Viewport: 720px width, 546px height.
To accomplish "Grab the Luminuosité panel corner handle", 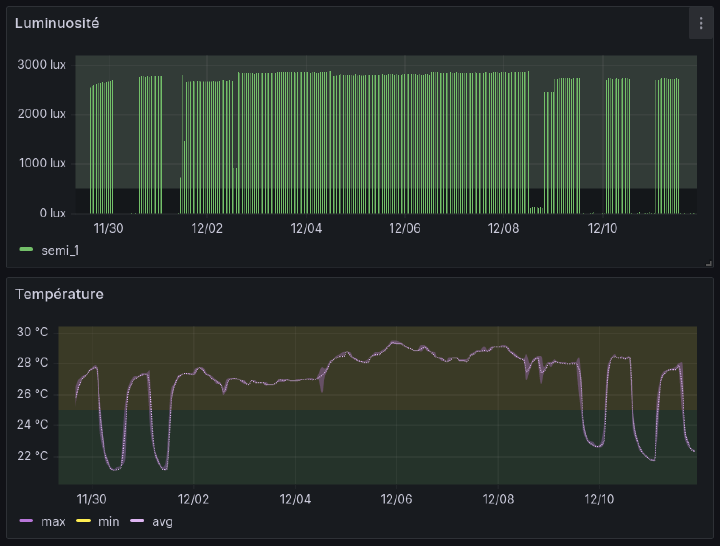I will (x=709, y=263).
